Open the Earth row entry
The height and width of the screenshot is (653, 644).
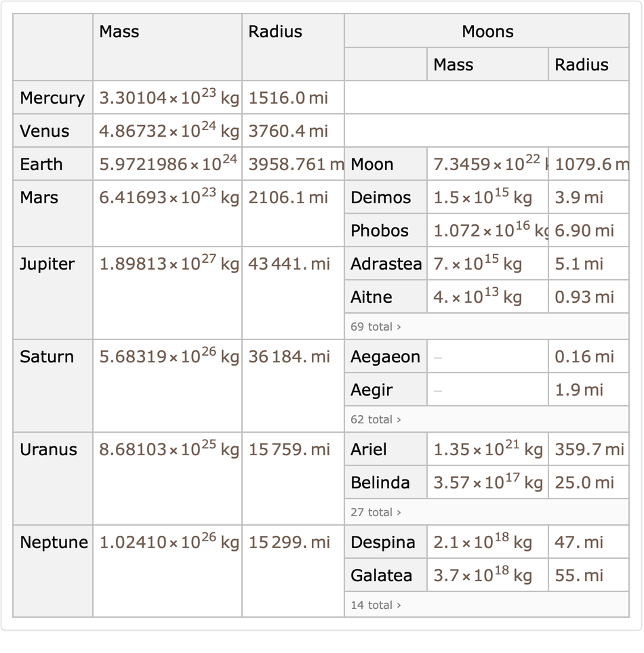[x=41, y=164]
